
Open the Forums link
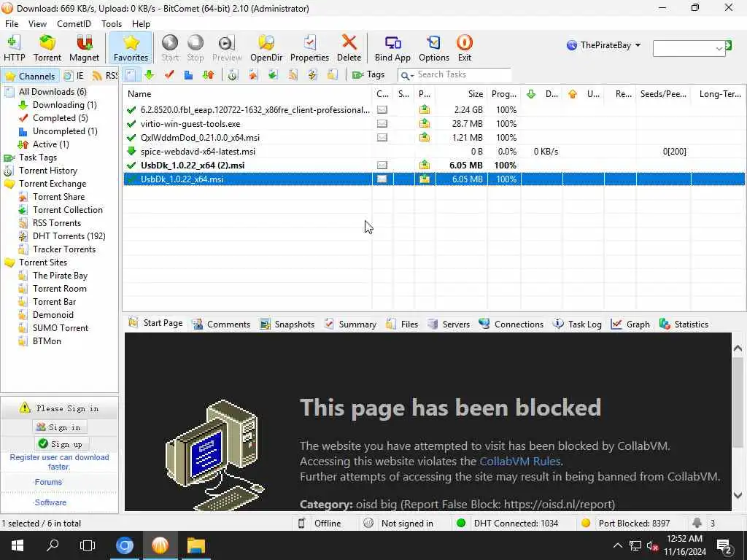(x=48, y=482)
